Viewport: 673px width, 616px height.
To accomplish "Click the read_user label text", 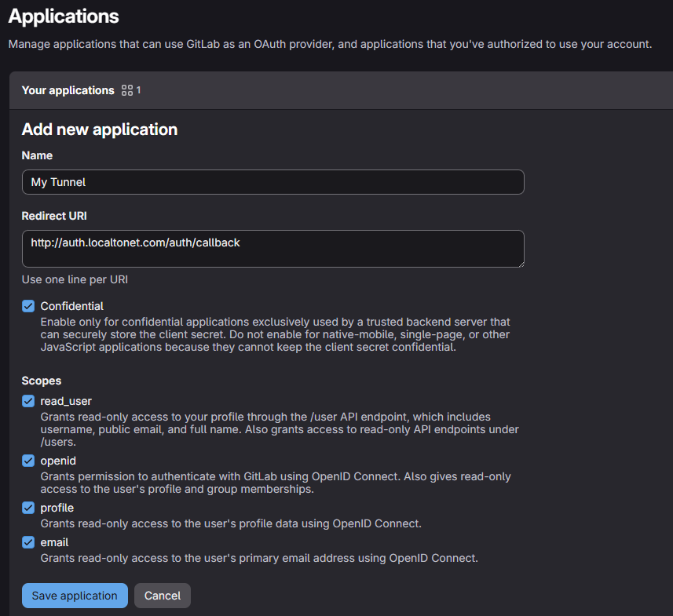I will pyautogui.click(x=66, y=401).
